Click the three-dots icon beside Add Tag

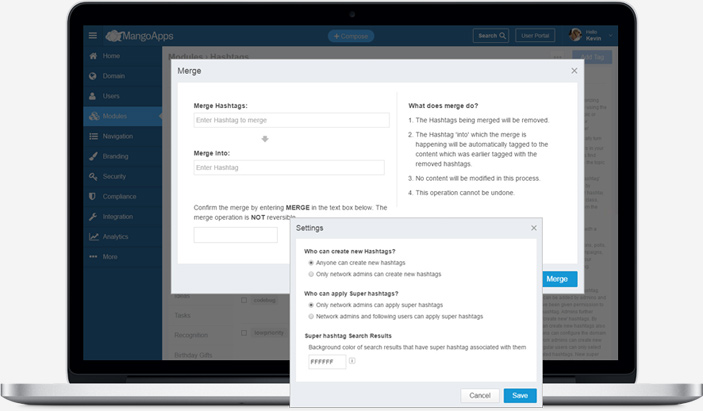(558, 57)
